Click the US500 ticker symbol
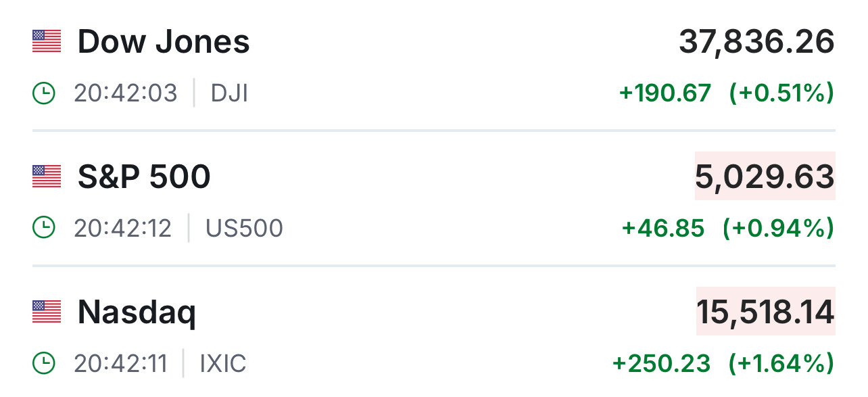Screen dimensions: 868x397 click(x=244, y=229)
